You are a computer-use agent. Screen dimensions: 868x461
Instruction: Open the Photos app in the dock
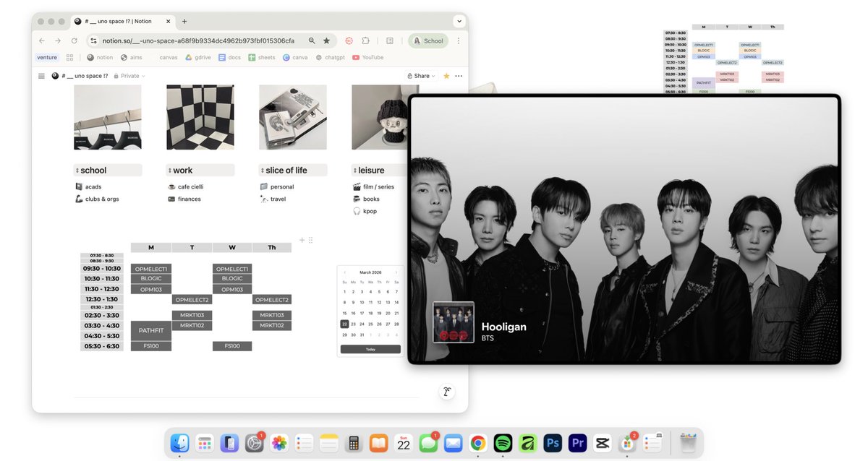(x=279, y=443)
